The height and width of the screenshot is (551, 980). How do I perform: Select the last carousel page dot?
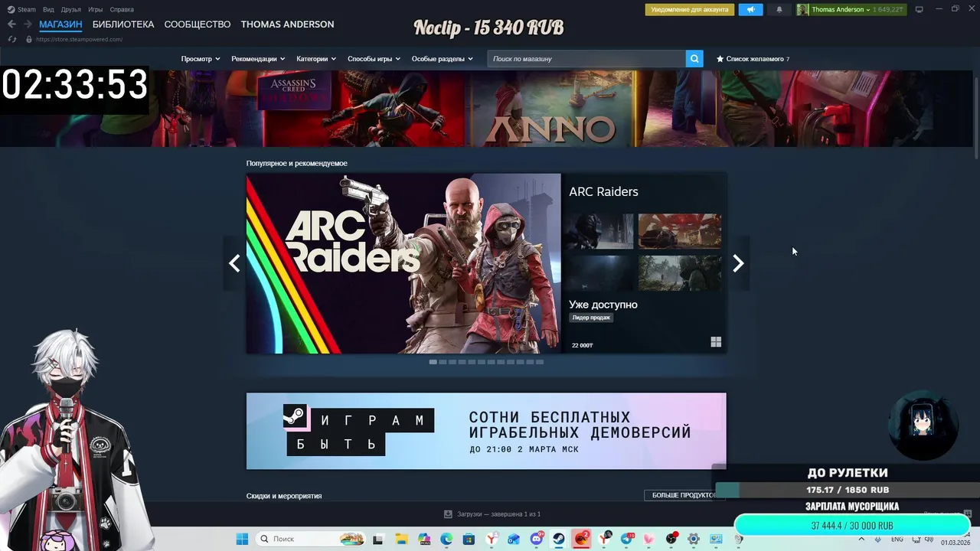[540, 362]
